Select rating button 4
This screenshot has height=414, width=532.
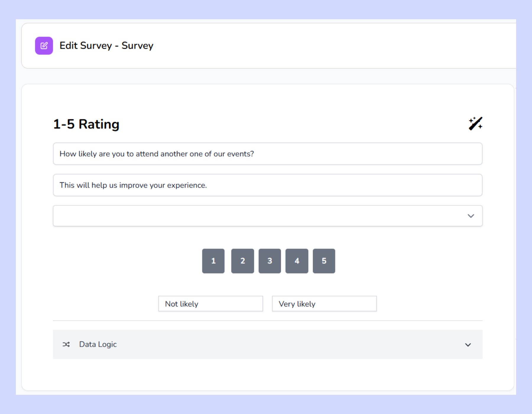(297, 261)
